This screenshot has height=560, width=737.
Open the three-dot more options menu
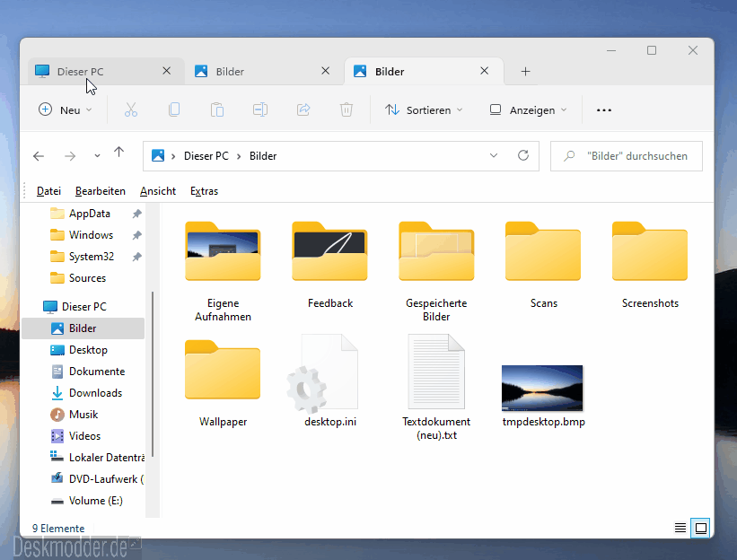(604, 109)
